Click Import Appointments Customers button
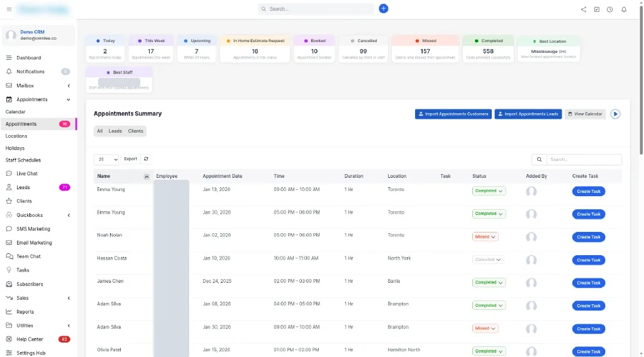This screenshot has height=357, width=644. pyautogui.click(x=453, y=114)
